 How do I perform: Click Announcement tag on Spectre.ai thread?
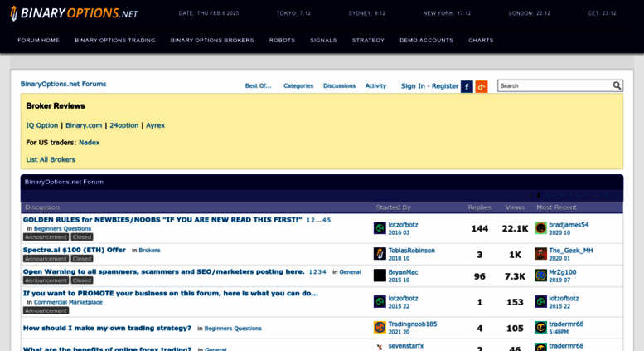click(46, 259)
